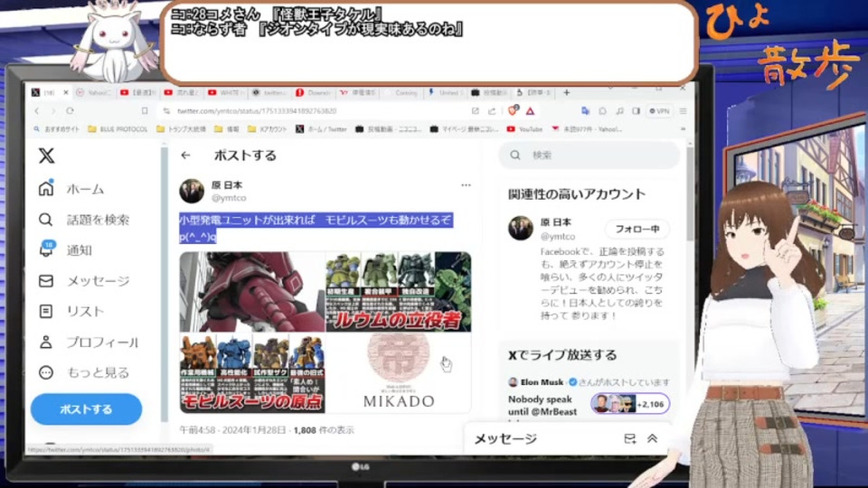Click the translate icon in toolbar

pyautogui.click(x=585, y=111)
